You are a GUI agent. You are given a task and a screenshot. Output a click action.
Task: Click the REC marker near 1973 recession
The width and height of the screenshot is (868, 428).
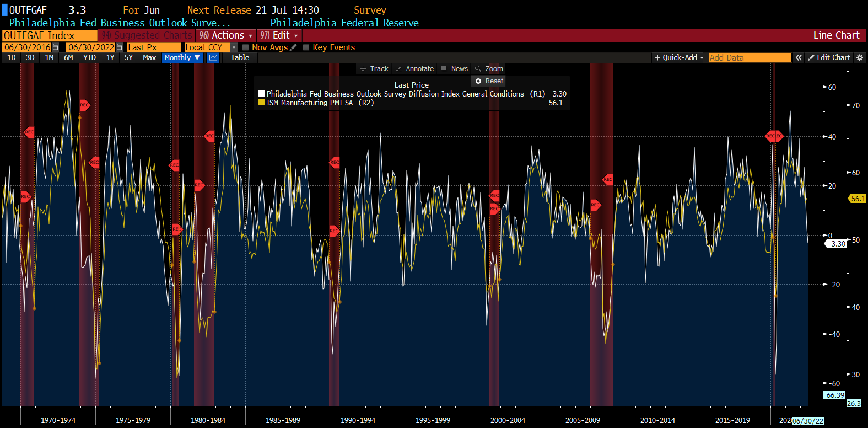84,105
